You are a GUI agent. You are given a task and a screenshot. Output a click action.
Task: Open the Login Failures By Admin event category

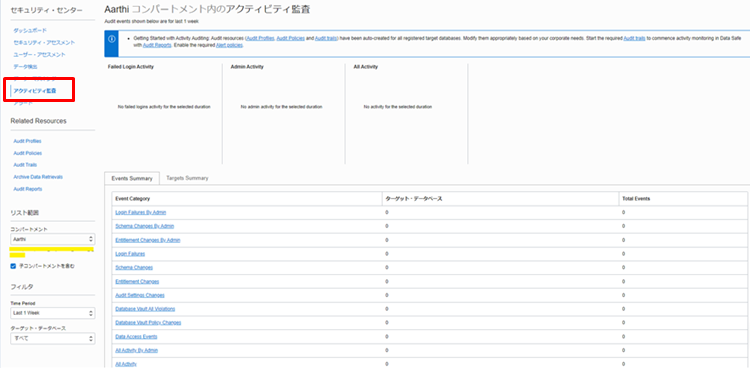[x=141, y=212]
